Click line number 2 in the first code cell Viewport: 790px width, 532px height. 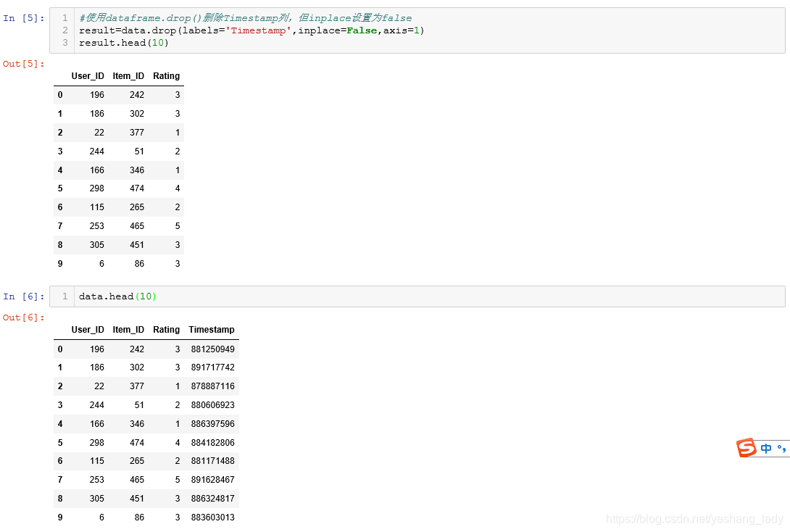tap(64, 30)
